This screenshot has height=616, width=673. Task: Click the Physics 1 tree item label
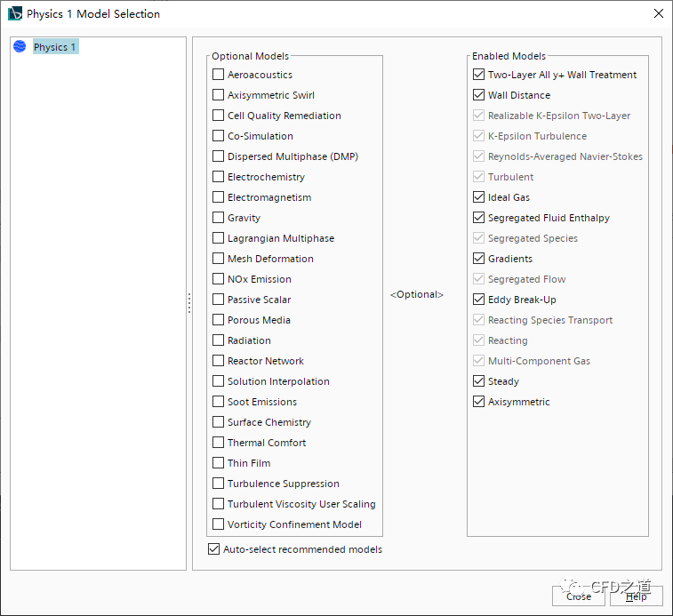click(54, 47)
